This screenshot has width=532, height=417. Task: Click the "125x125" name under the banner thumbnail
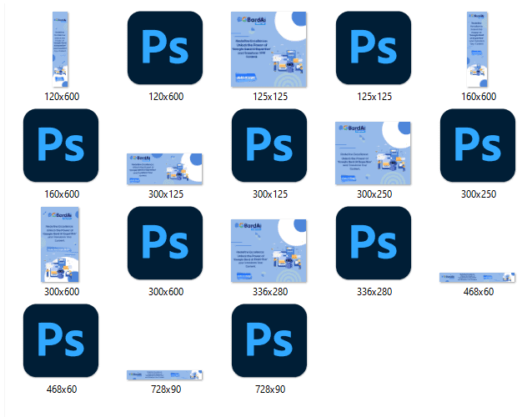click(270, 97)
